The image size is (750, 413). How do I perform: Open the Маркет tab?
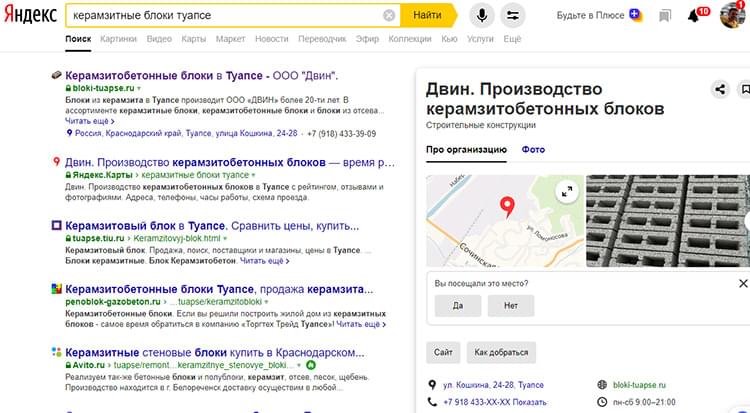pyautogui.click(x=231, y=39)
